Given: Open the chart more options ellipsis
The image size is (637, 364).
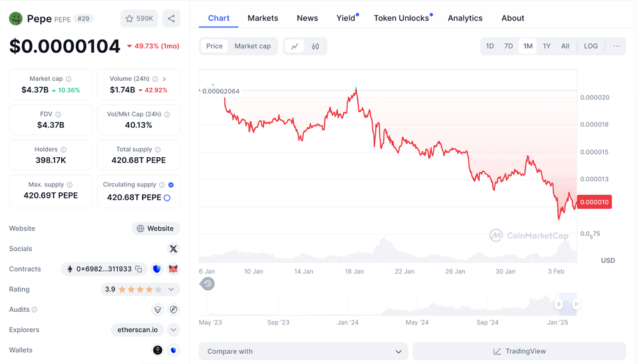Looking at the screenshot, I should 616,46.
